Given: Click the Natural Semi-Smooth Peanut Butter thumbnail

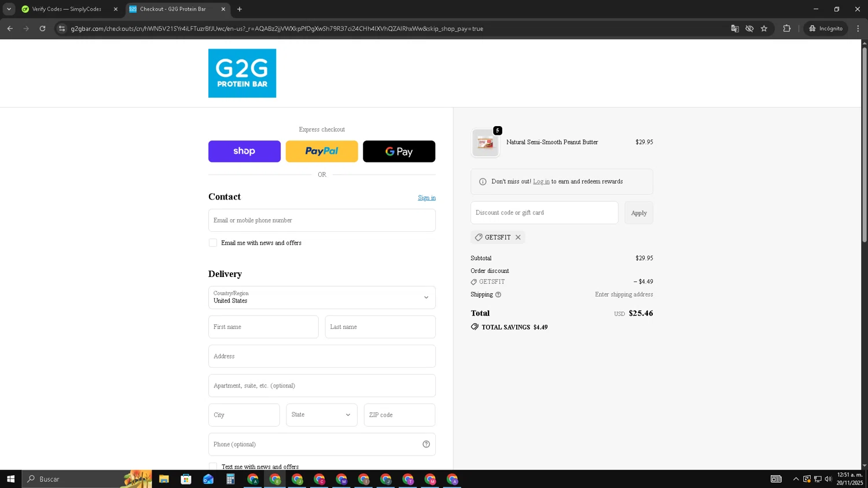Looking at the screenshot, I should click(486, 143).
